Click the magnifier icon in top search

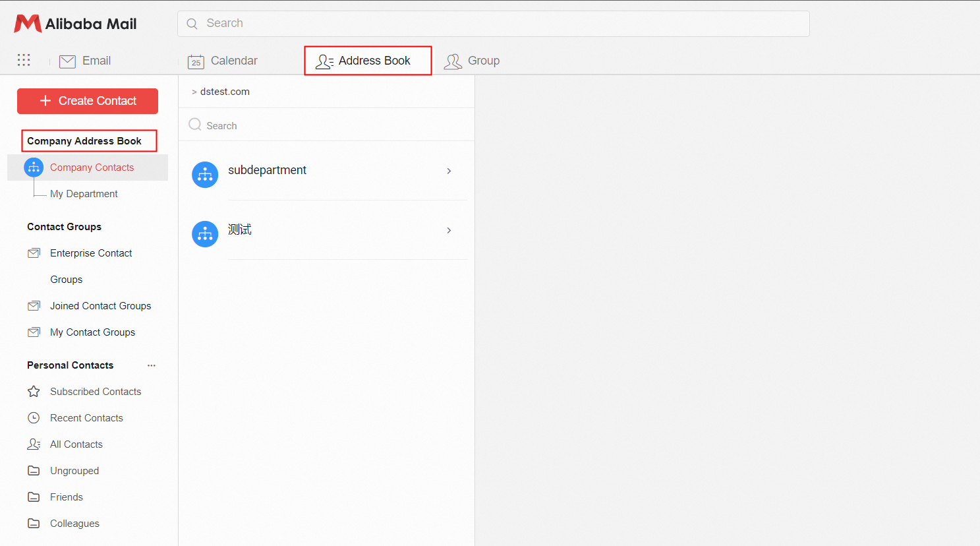192,24
